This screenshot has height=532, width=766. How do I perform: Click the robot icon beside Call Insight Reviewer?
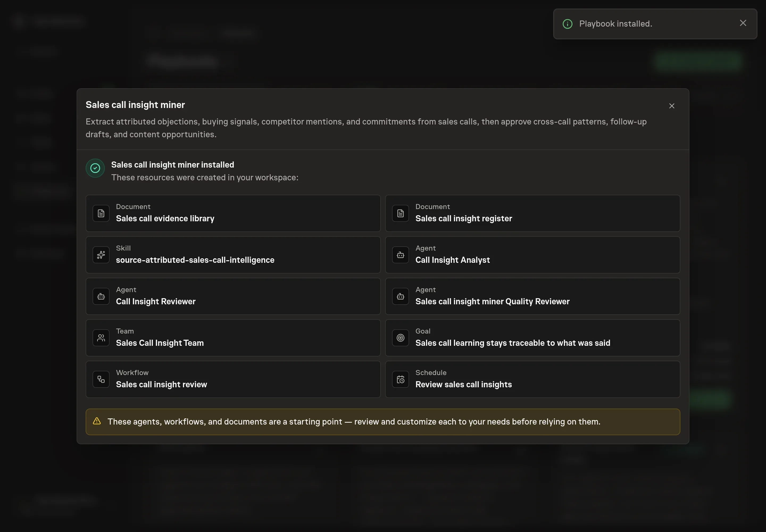coord(101,296)
